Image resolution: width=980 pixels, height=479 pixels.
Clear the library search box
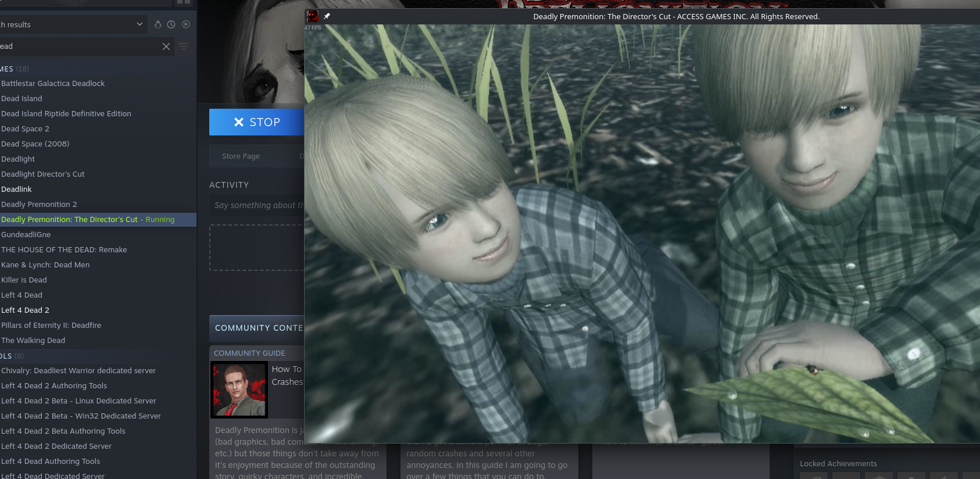[x=166, y=47]
